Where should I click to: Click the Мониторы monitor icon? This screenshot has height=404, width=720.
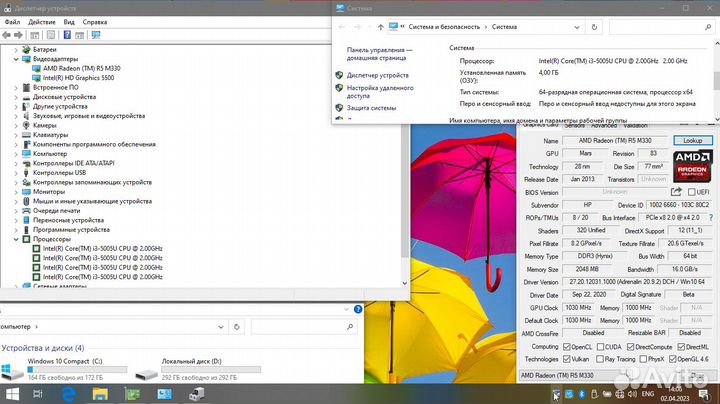(26, 192)
